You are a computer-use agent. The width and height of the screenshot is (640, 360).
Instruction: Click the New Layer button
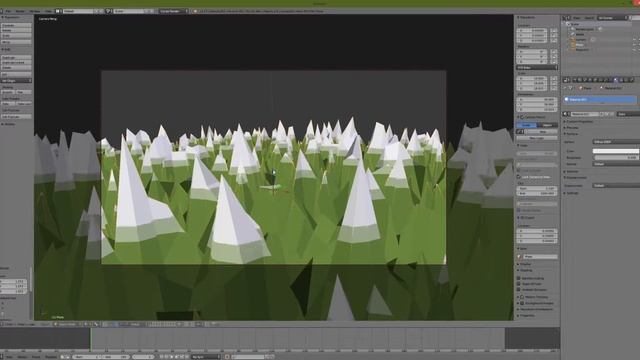[537, 138]
